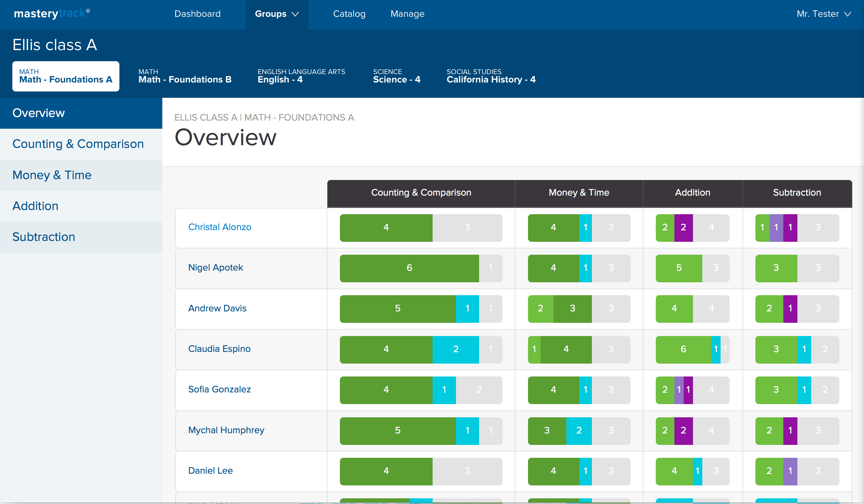The image size is (864, 504).
Task: Select Money & Time in sidebar
Action: point(52,175)
